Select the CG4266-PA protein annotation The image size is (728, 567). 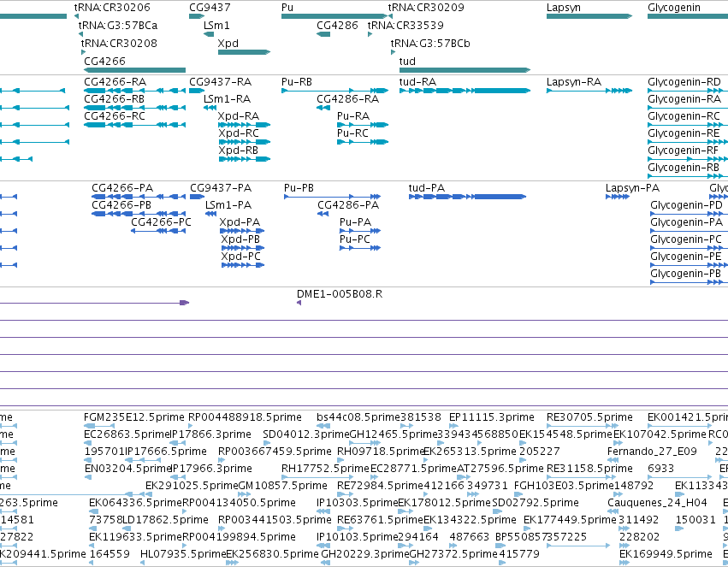(x=139, y=197)
